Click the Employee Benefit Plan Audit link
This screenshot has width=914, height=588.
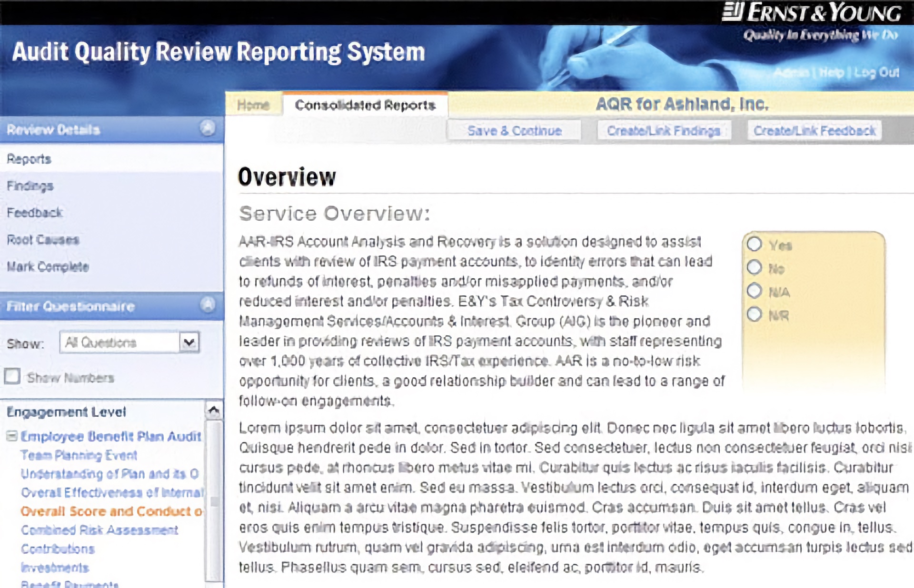111,436
